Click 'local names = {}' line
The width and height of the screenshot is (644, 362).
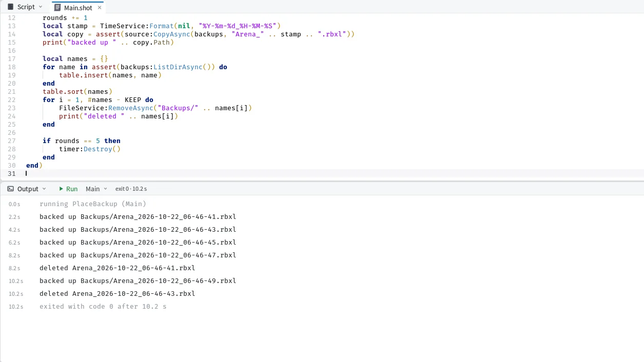(75, 58)
